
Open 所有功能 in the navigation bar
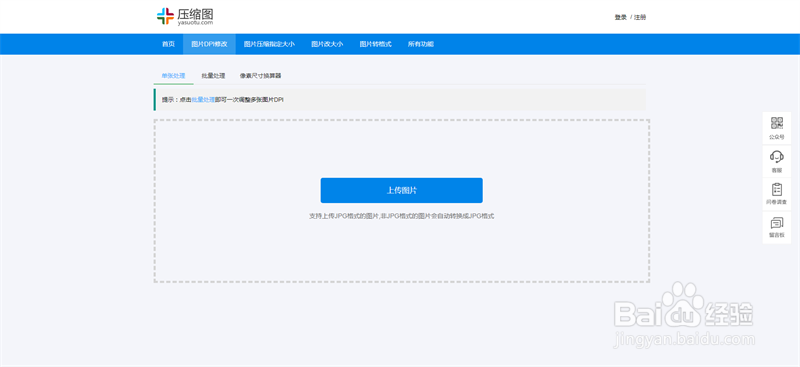[x=420, y=44]
